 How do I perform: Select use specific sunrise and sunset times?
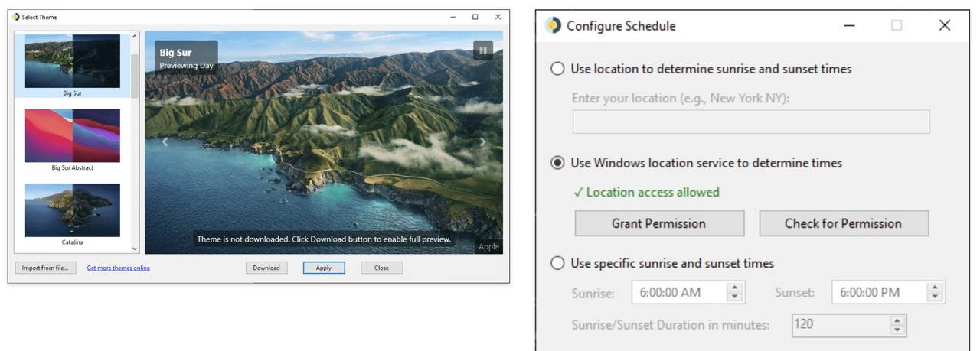[558, 264]
